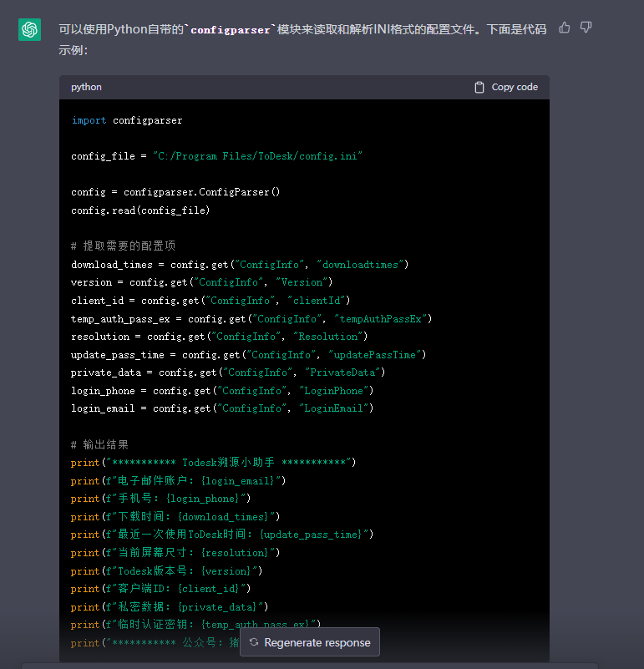Click the config_file path string line
This screenshot has height=669, width=644.
pos(217,156)
